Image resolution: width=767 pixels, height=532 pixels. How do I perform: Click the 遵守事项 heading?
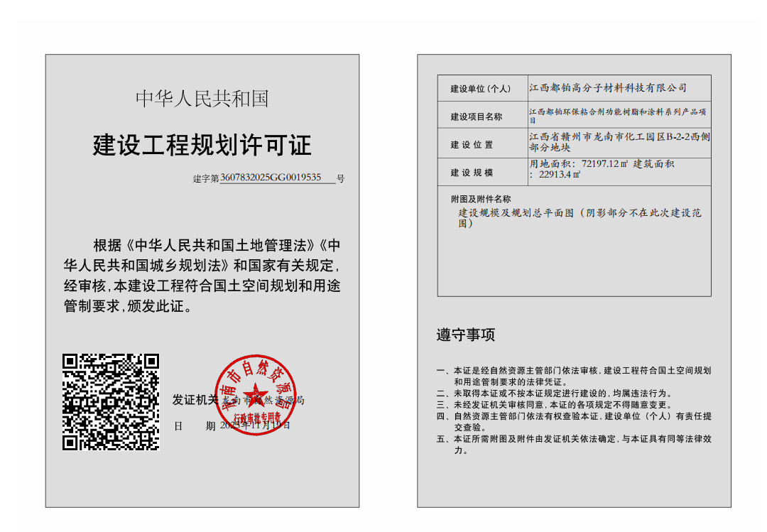(465, 335)
